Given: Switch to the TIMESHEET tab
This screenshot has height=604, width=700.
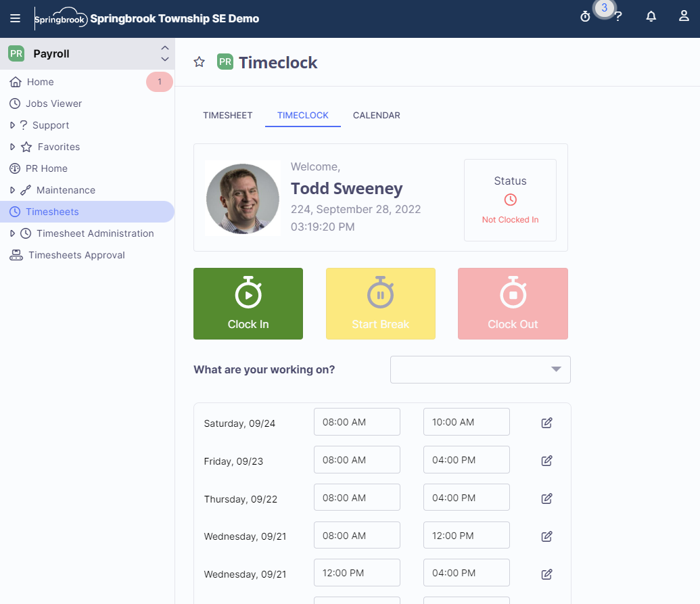Looking at the screenshot, I should pyautogui.click(x=228, y=115).
